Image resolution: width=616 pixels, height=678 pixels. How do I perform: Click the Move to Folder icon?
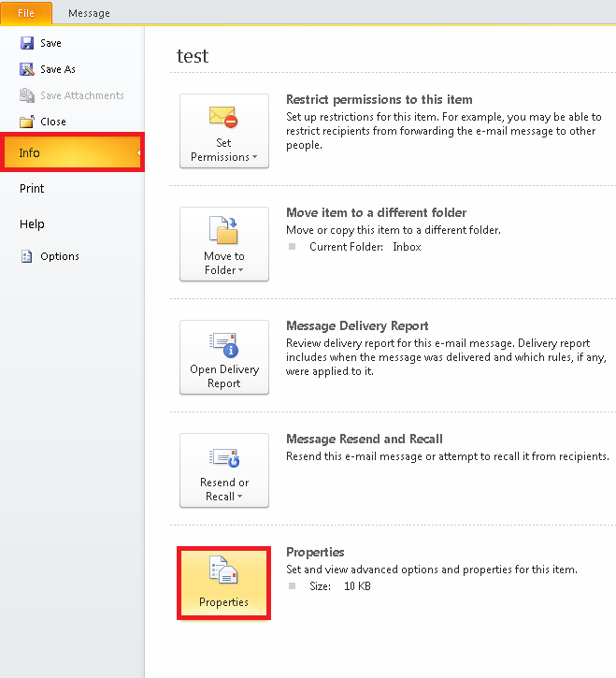[x=224, y=230]
